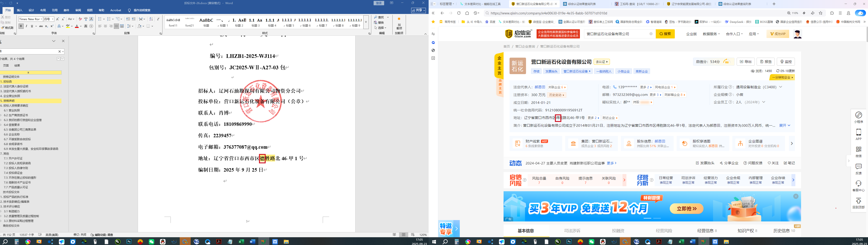Click the browser address bar URL

coord(549,13)
